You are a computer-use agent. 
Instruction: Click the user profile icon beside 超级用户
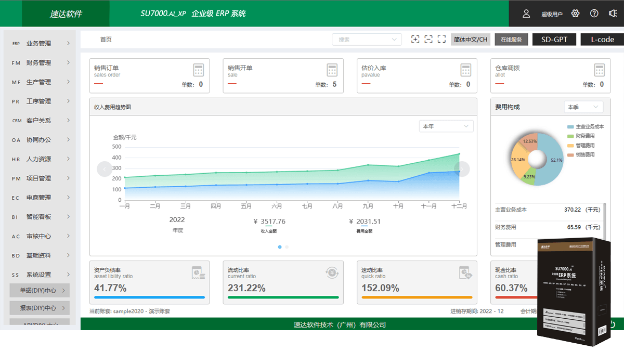coord(526,13)
